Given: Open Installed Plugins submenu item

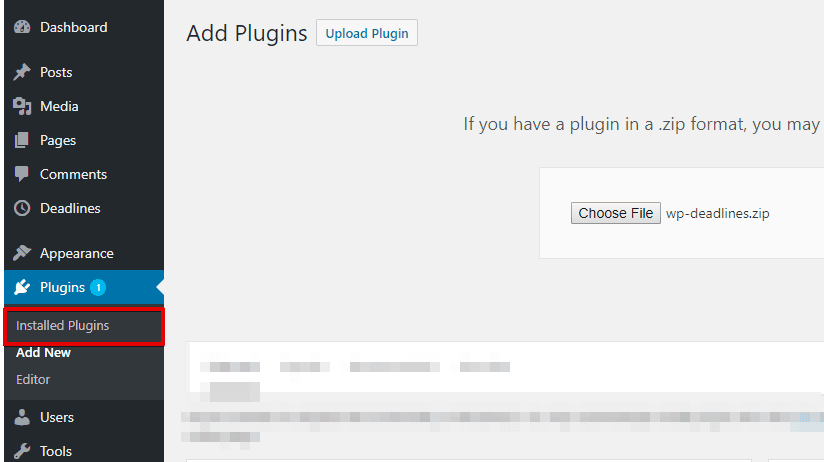Looking at the screenshot, I should click(63, 326).
